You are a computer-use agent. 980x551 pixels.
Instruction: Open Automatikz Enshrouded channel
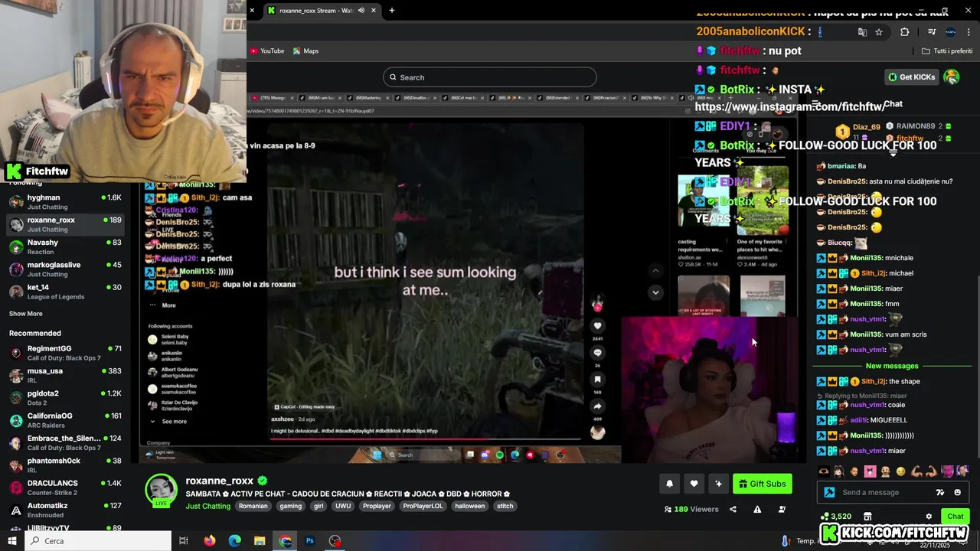coord(65,510)
